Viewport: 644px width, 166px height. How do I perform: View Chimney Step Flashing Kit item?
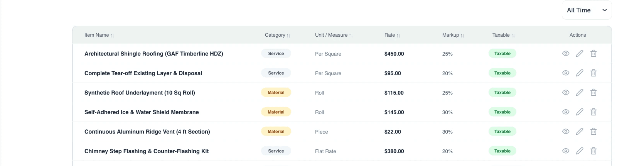pyautogui.click(x=566, y=151)
